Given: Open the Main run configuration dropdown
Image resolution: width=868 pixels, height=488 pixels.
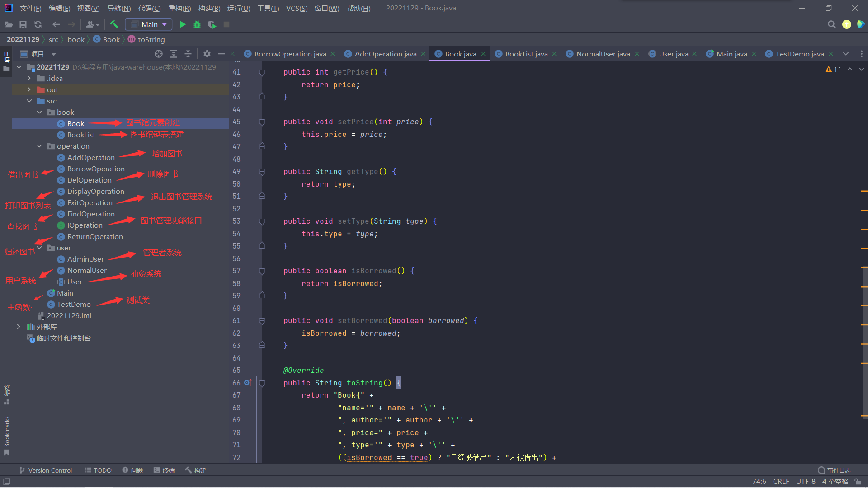Looking at the screenshot, I should (x=148, y=24).
